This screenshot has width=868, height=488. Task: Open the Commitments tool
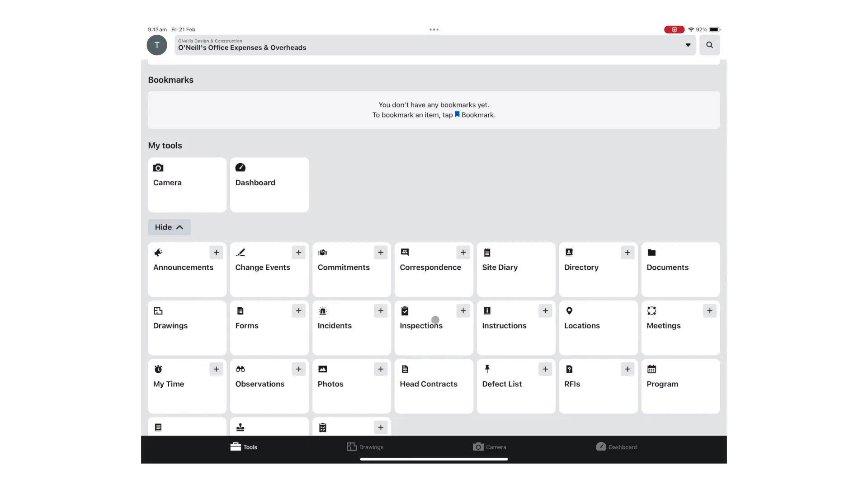[351, 270]
